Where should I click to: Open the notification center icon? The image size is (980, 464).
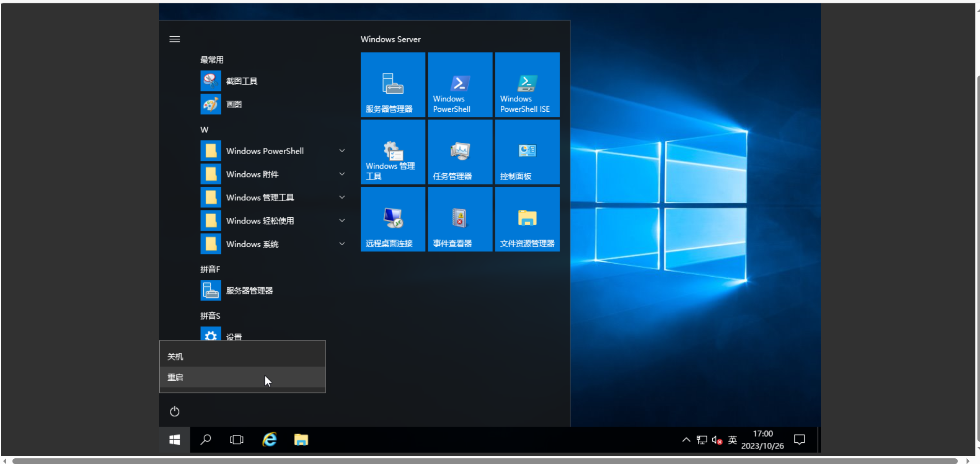point(800,440)
